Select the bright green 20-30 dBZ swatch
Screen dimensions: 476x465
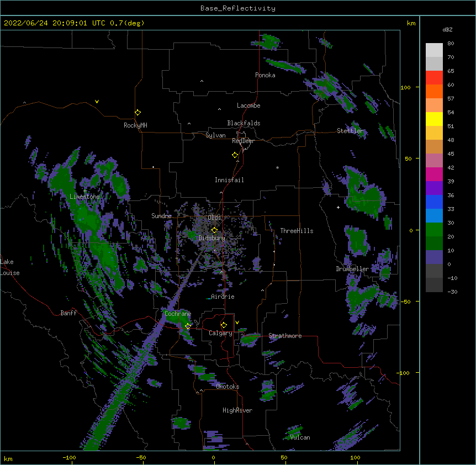click(x=434, y=230)
